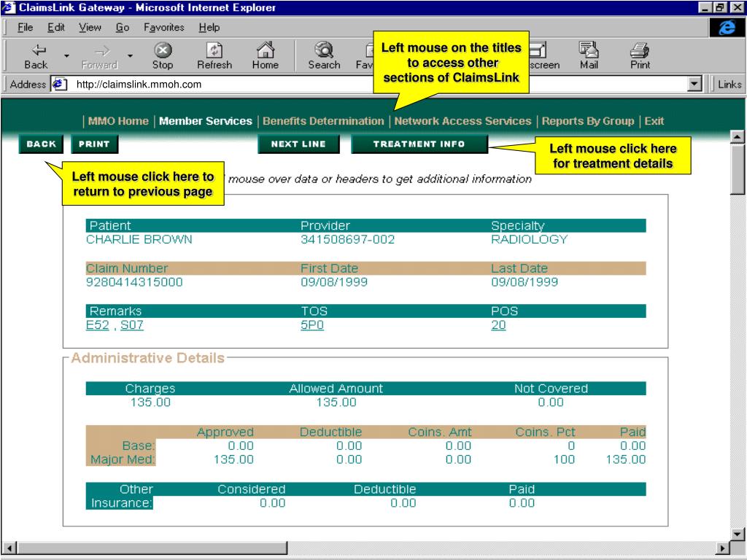Click claim number 9280414315000
The width and height of the screenshot is (747, 560).
coord(134,282)
